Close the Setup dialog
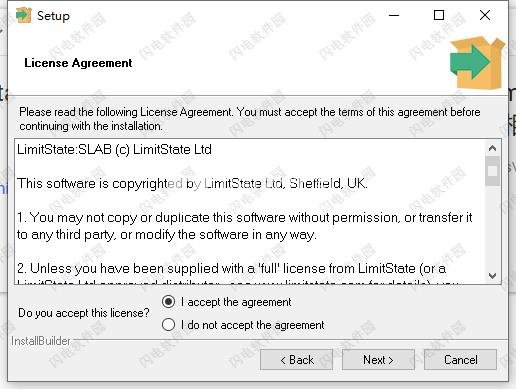516x389 pixels. (x=485, y=15)
